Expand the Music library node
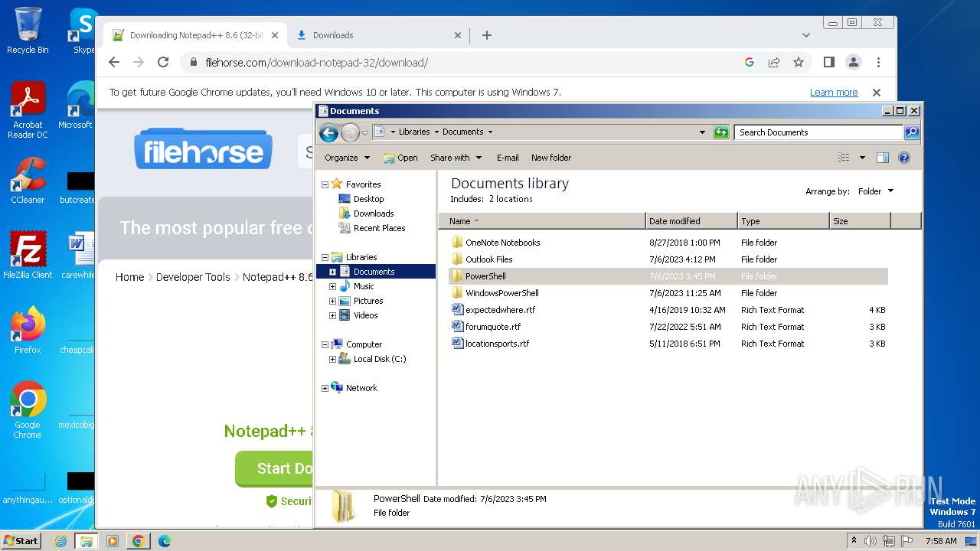Viewport: 980px width, 551px height. tap(332, 286)
